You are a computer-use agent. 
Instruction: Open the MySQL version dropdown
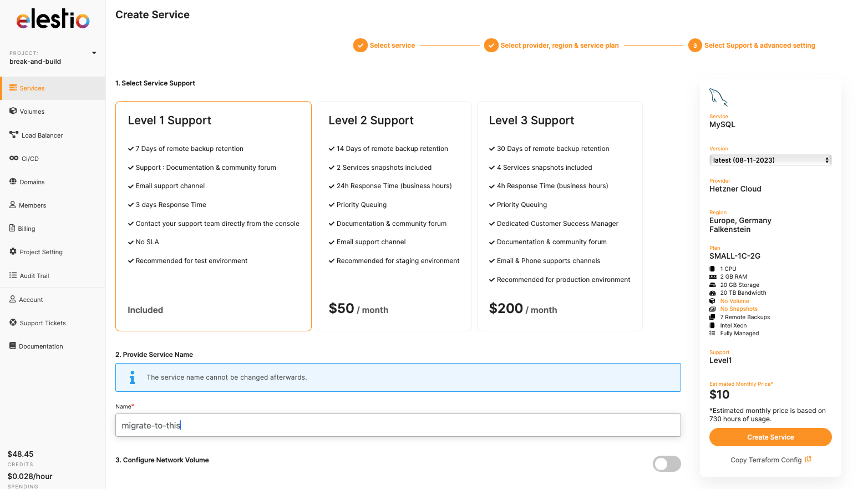770,160
